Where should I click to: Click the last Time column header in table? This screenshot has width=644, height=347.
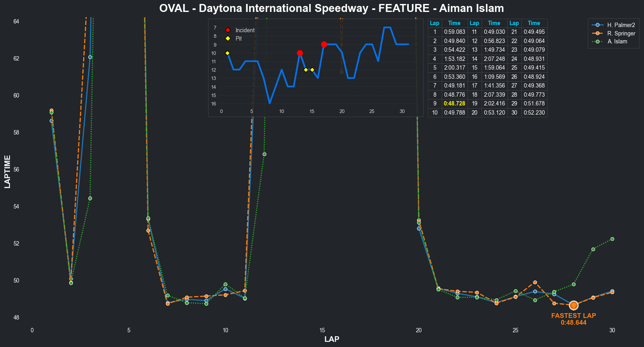click(x=534, y=23)
